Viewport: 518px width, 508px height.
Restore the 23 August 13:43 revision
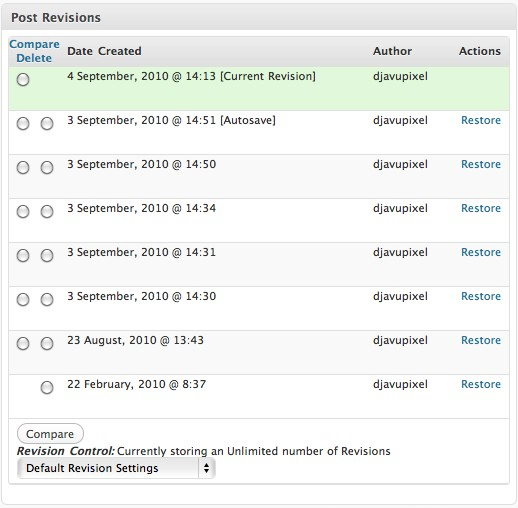pos(481,340)
